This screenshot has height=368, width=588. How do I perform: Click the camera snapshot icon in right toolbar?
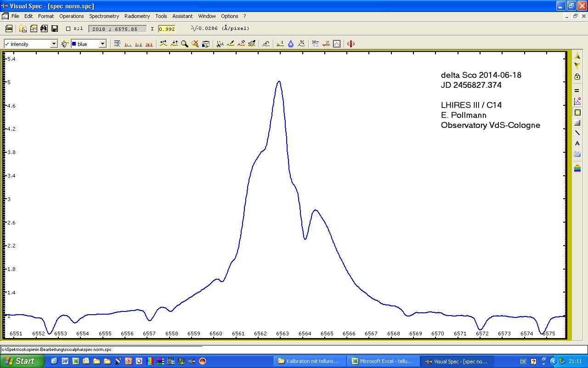[x=577, y=154]
